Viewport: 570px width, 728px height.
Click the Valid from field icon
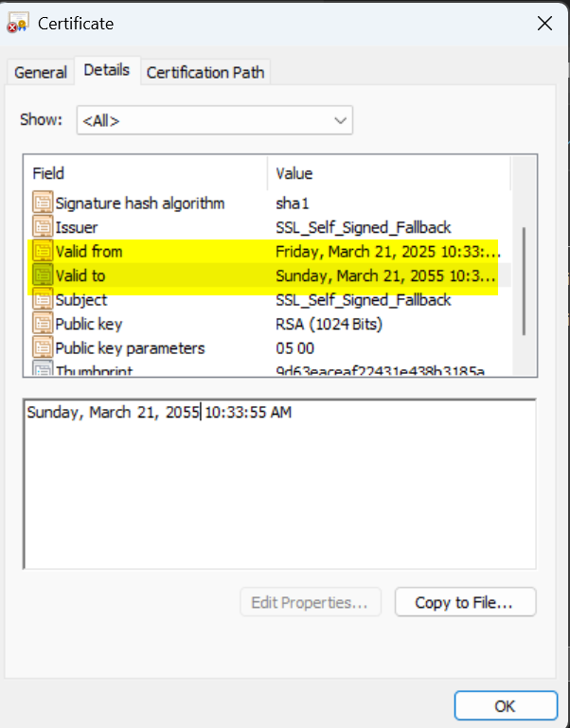(x=43, y=251)
